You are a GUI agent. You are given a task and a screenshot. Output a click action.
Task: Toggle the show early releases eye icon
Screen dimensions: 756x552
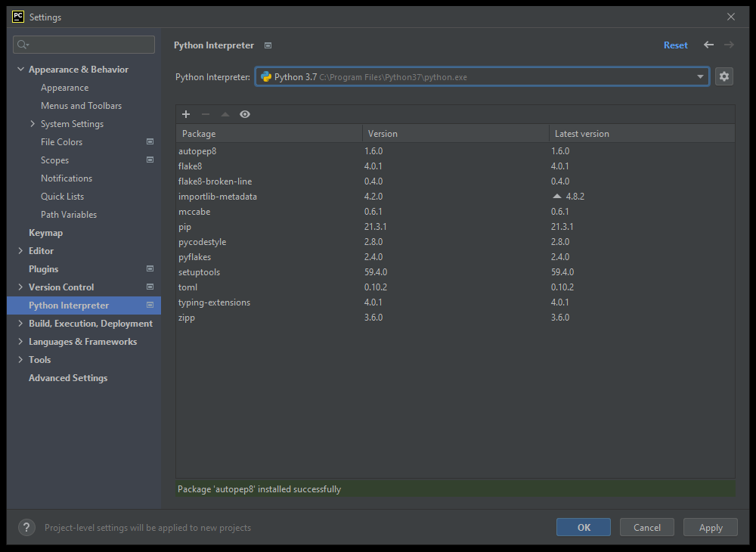(245, 114)
